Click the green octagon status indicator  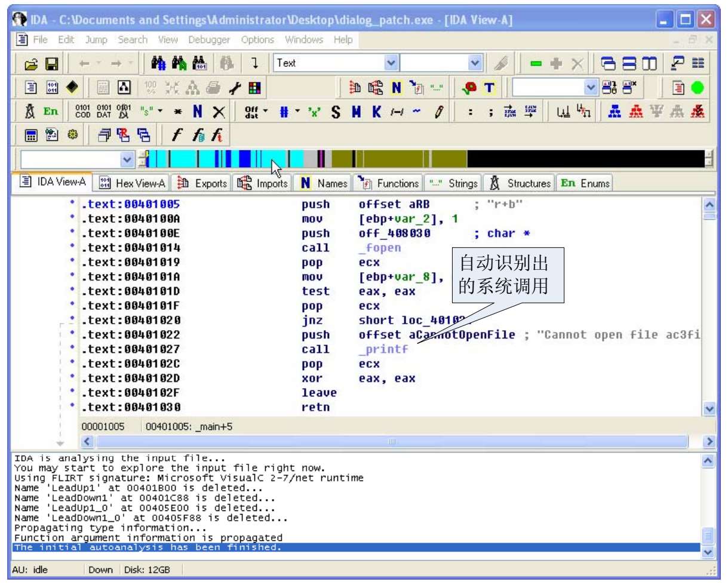coord(697,88)
